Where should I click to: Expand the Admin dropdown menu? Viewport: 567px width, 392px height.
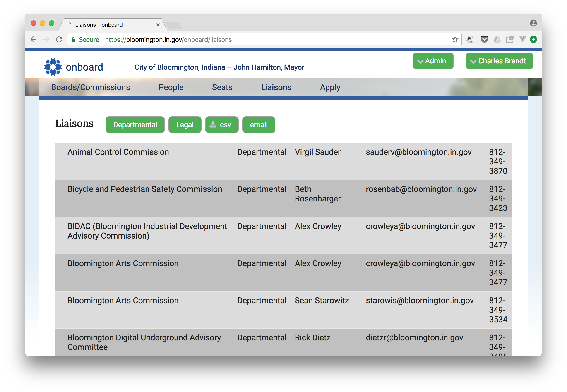tap(433, 61)
